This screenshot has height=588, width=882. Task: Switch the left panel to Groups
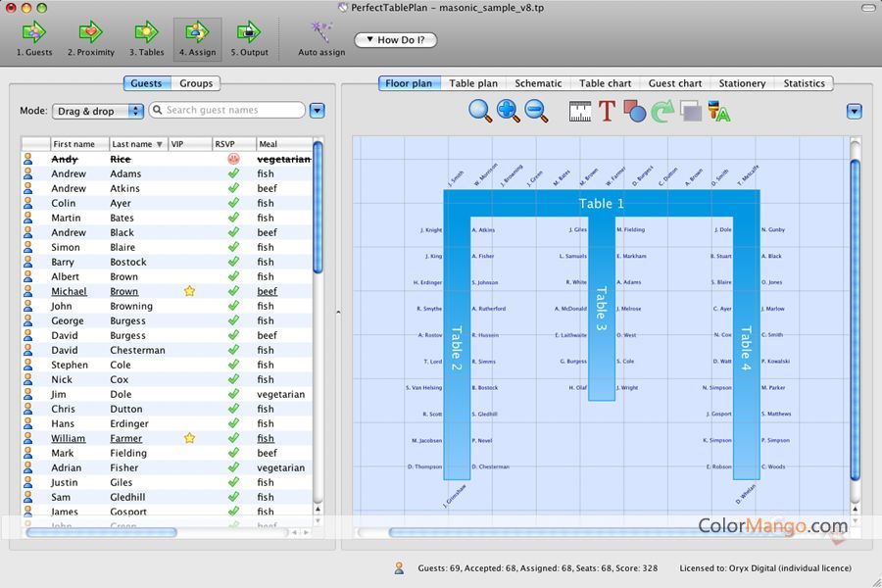(196, 83)
